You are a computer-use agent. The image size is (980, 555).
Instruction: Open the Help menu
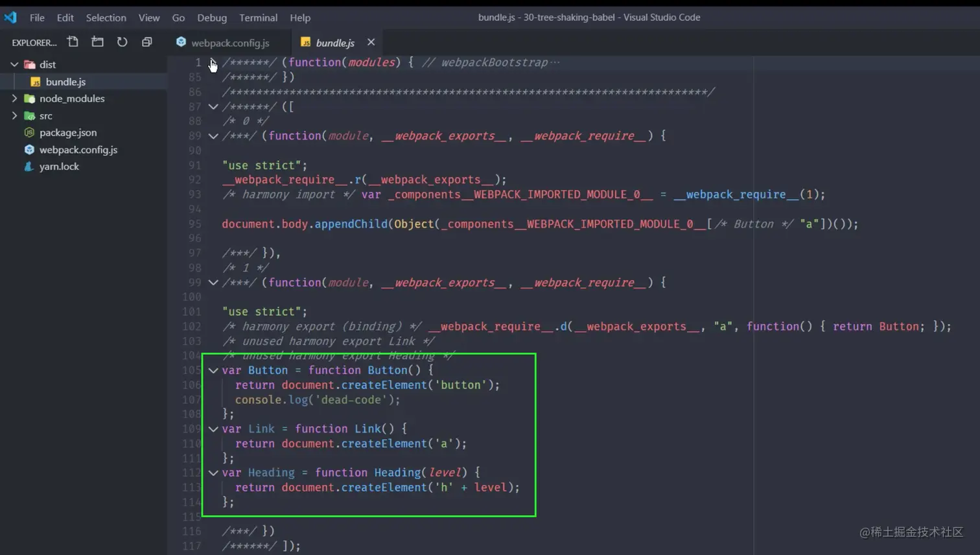tap(300, 18)
